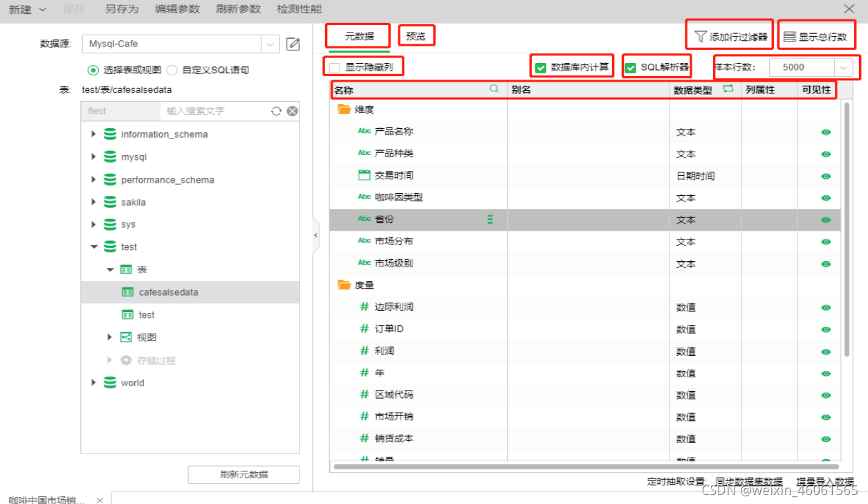Click the gear icon beside 存储过程
This screenshot has height=504, width=868.
[126, 360]
